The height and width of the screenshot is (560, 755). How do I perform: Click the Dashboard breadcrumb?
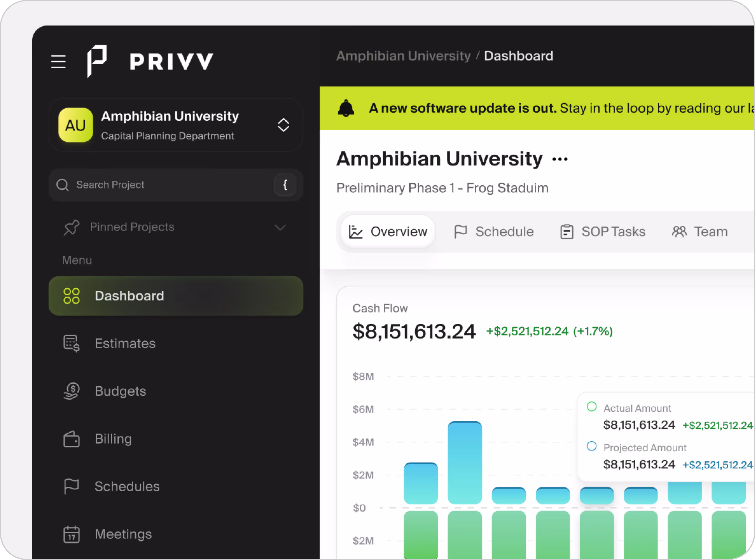[x=519, y=56]
